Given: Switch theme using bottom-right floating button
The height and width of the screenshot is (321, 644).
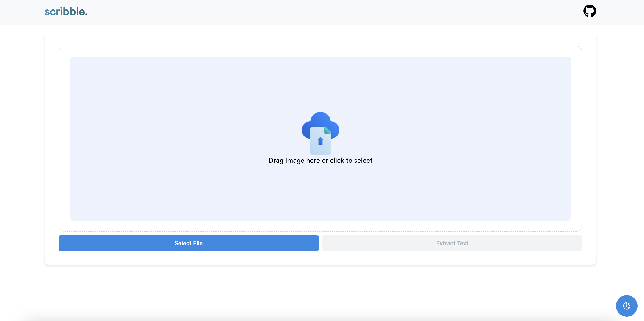Looking at the screenshot, I should click(626, 306).
